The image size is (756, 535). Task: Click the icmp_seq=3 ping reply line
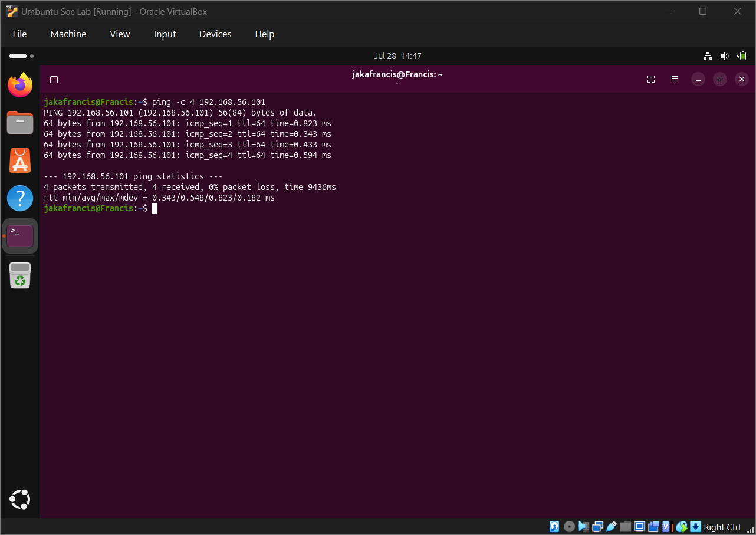[188, 145]
